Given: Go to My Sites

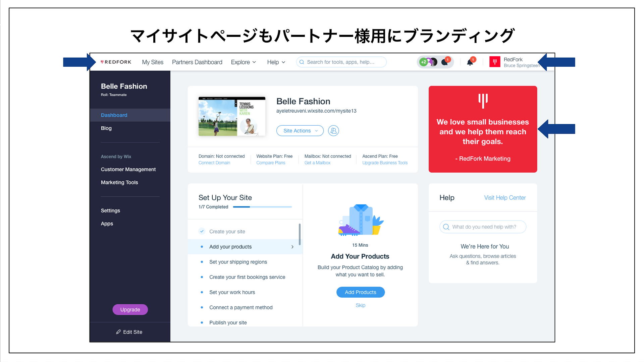Looking at the screenshot, I should pyautogui.click(x=153, y=62).
